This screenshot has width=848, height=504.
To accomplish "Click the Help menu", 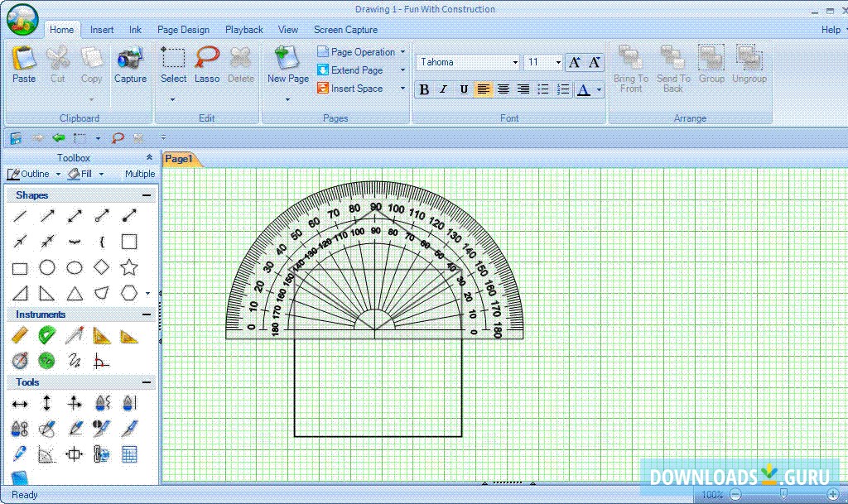I will coord(831,30).
